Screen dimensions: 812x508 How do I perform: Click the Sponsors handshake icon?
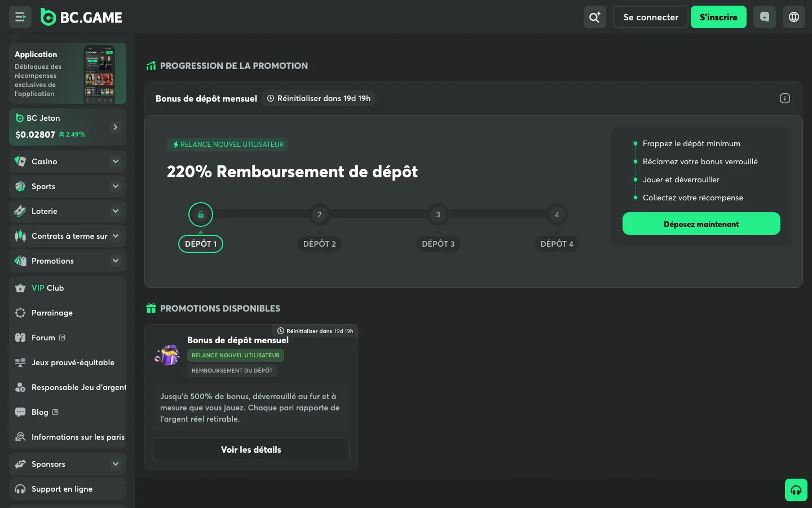tap(20, 464)
